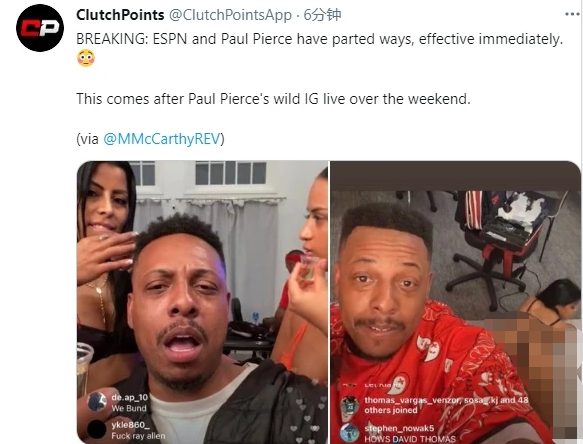Screen dimensions: 583x444
Task: Click the ClutchPoints display name
Action: click(120, 15)
